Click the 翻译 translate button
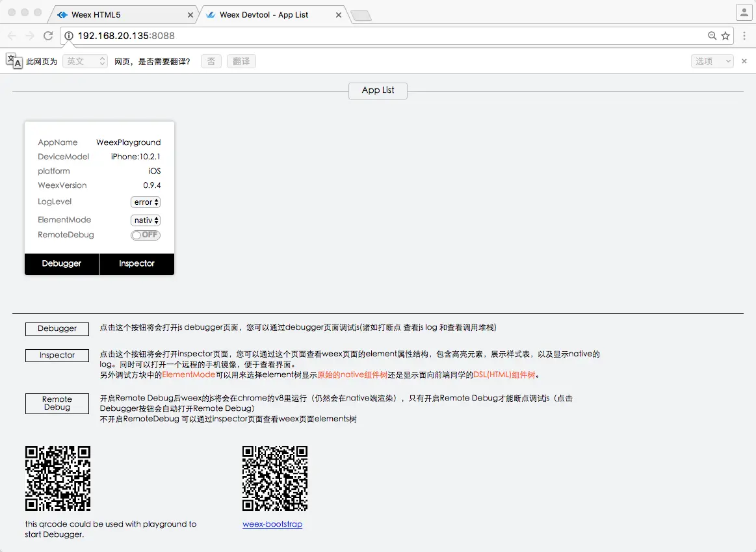 click(241, 61)
